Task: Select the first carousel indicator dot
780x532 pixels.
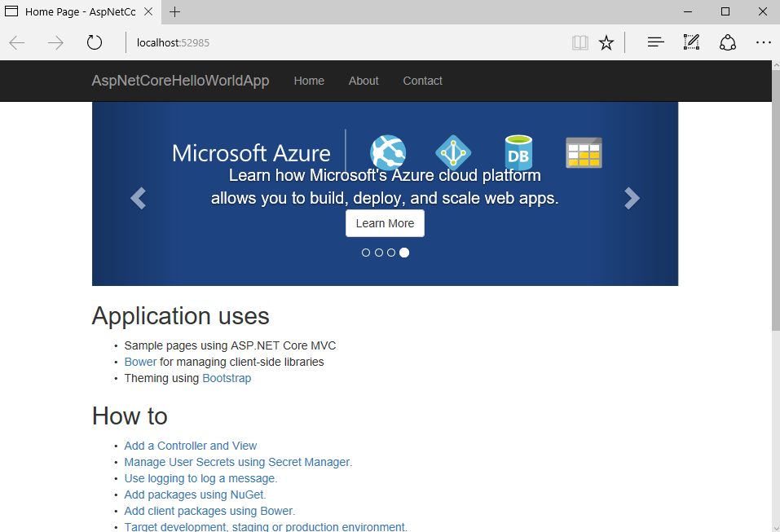Action: pos(366,253)
